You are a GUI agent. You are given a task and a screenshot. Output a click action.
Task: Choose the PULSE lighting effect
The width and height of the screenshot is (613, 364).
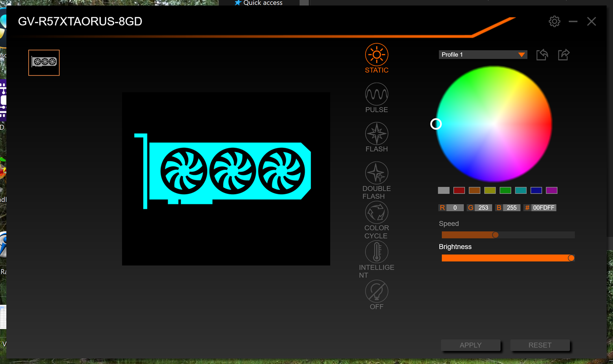[377, 94]
